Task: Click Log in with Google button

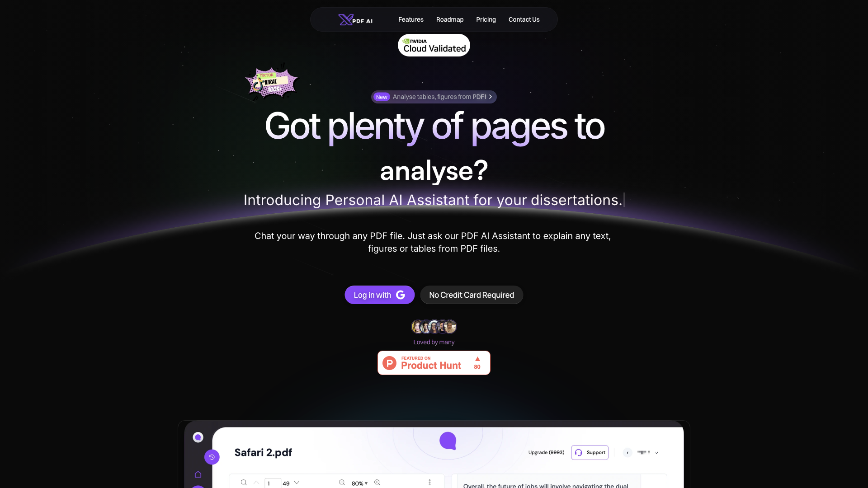Action: [x=379, y=295]
